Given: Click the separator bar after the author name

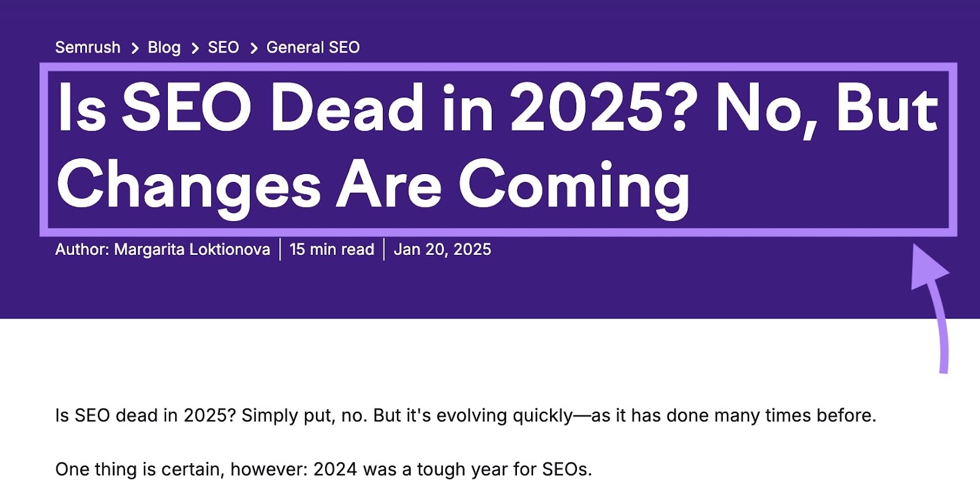Looking at the screenshot, I should (280, 249).
